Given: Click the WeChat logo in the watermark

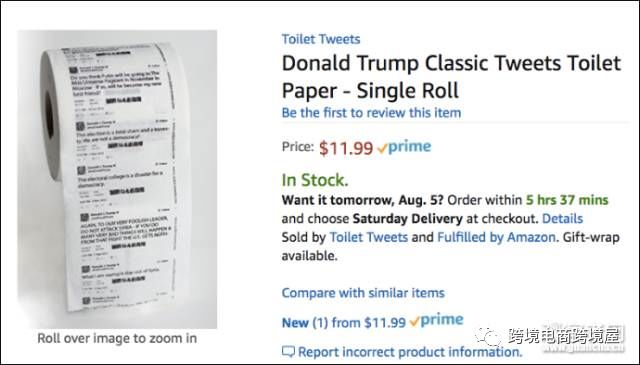Looking at the screenshot, I should pyautogui.click(x=487, y=336).
